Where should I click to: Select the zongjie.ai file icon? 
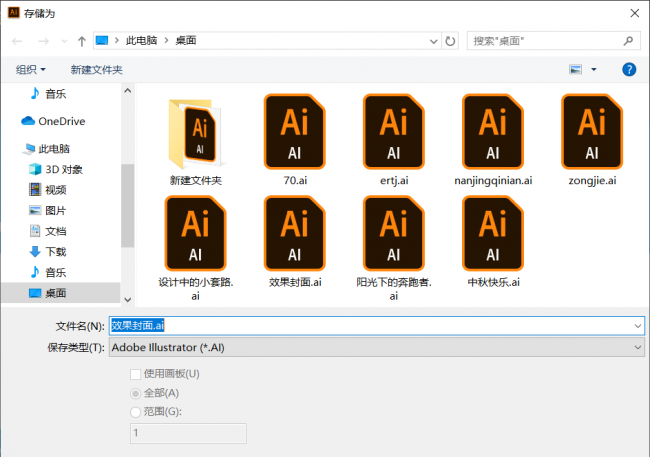(592, 131)
